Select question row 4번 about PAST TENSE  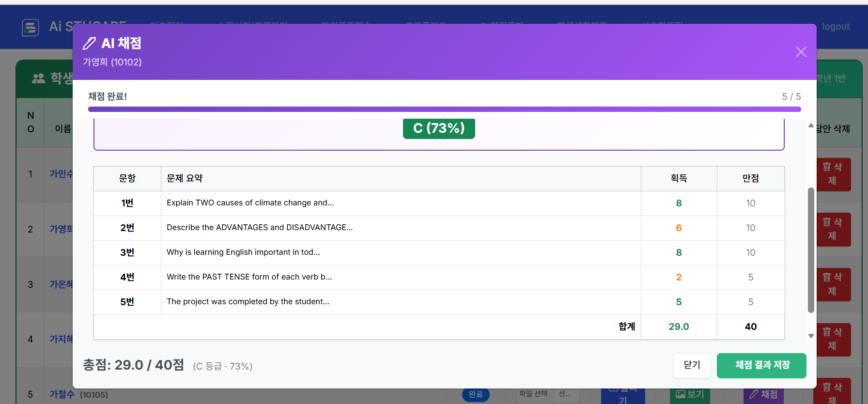(x=439, y=277)
